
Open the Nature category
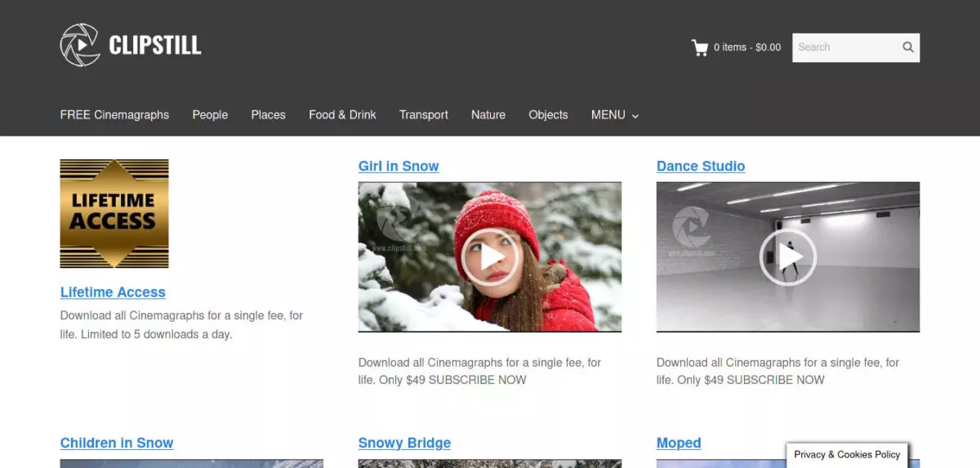488,115
